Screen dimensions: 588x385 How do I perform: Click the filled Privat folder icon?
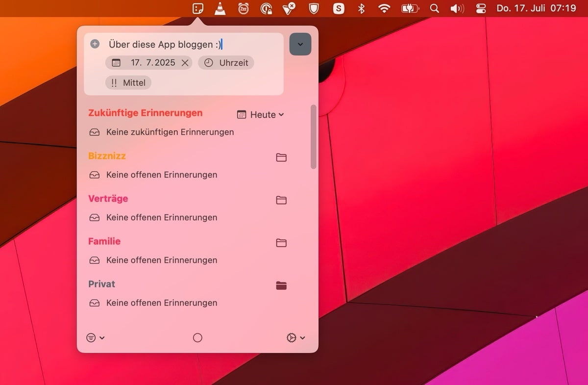pos(281,285)
